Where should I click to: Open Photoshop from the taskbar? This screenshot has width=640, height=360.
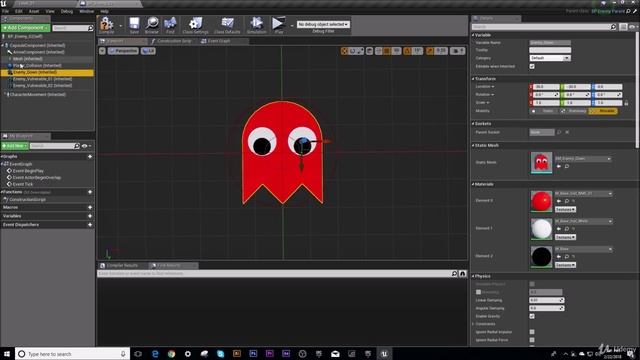click(253, 354)
